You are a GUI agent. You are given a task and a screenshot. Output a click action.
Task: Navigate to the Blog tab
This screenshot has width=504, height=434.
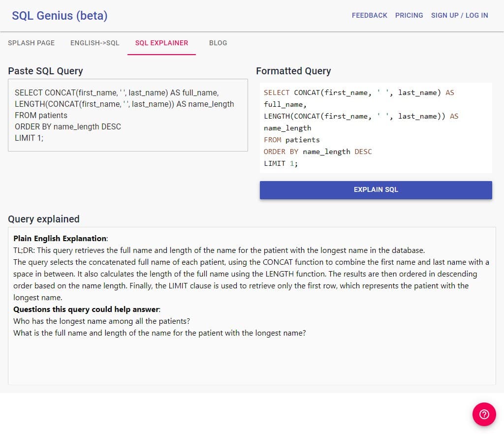218,43
